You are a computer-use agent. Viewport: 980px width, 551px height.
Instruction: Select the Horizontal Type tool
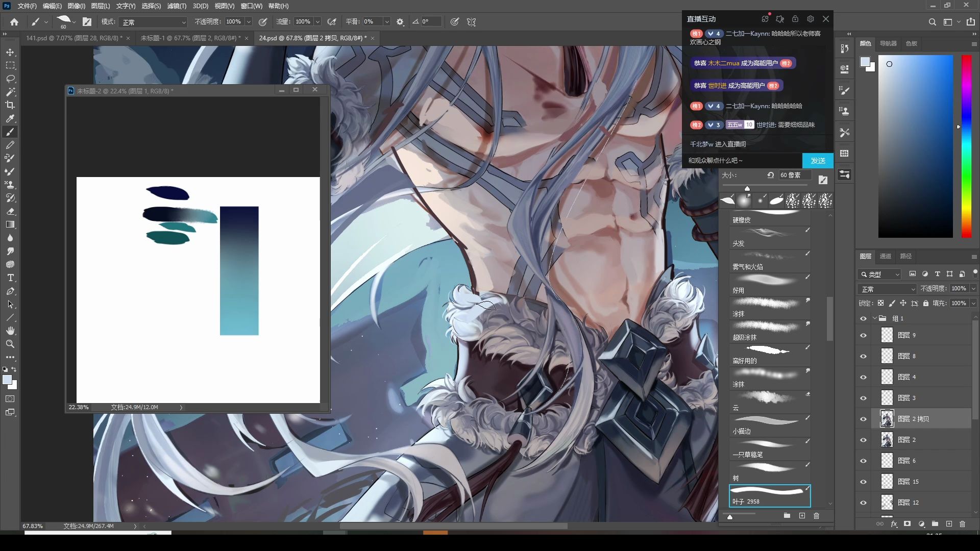10,278
